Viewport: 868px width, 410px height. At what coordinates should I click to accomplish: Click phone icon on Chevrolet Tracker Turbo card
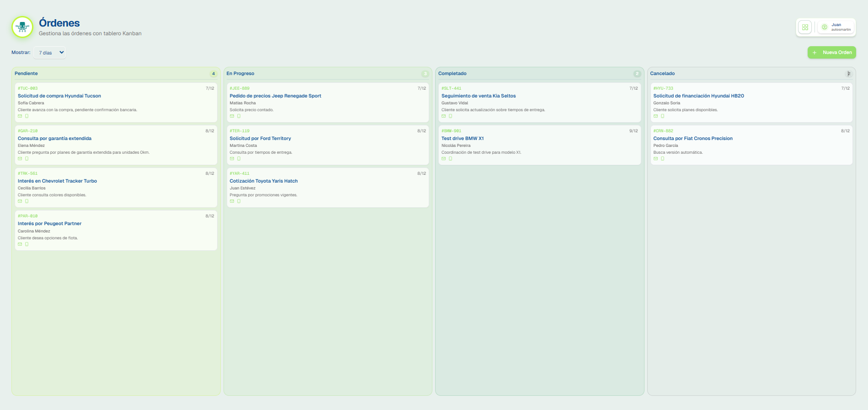[27, 201]
